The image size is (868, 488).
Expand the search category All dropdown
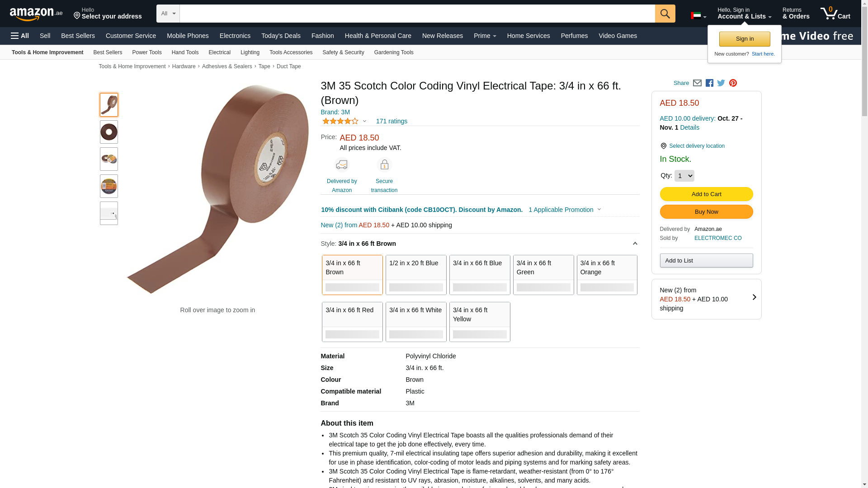click(168, 14)
